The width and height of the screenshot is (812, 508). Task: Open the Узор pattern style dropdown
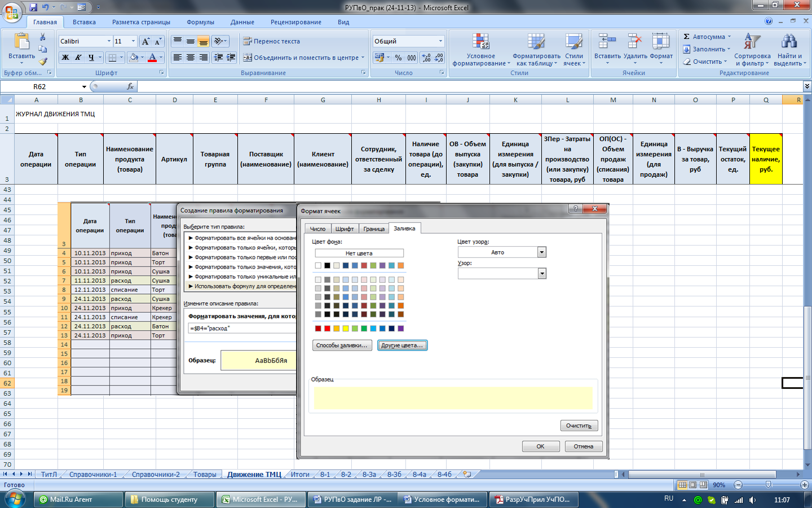[x=542, y=274]
